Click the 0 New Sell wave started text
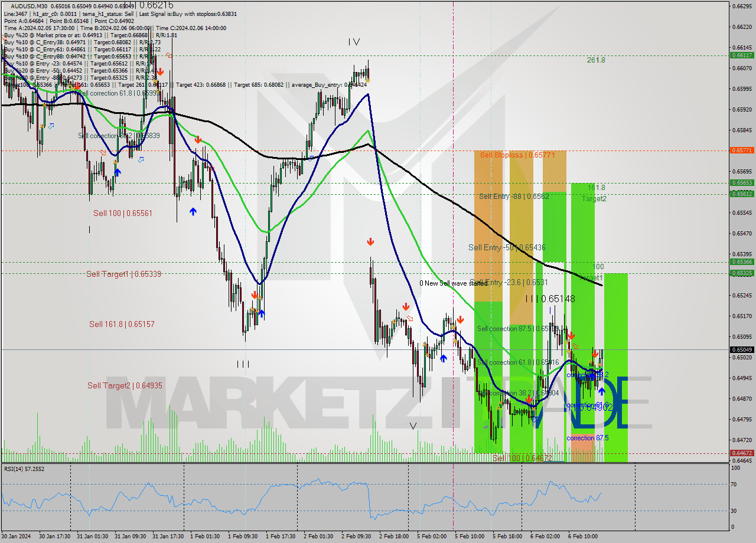 coord(454,283)
